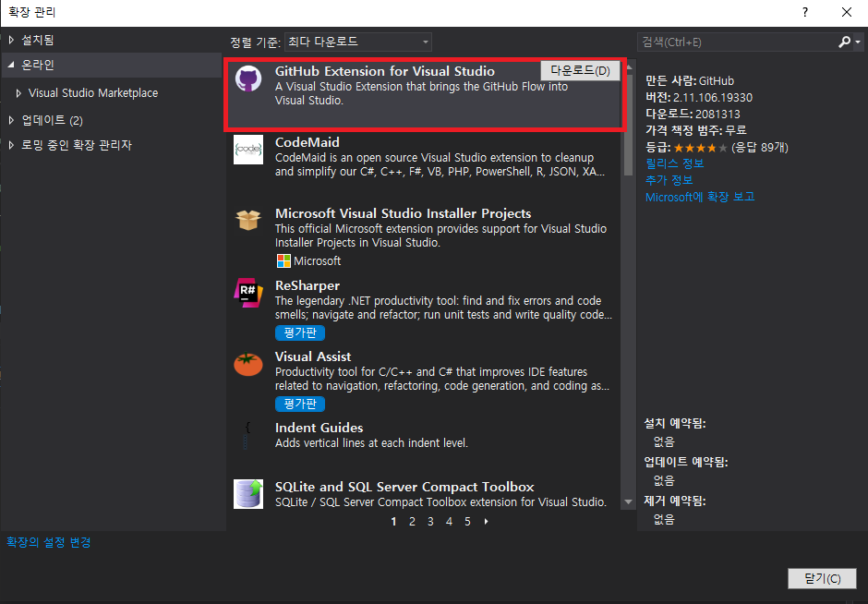Click the Microsoft publisher label
868x604 pixels.
[x=318, y=260]
